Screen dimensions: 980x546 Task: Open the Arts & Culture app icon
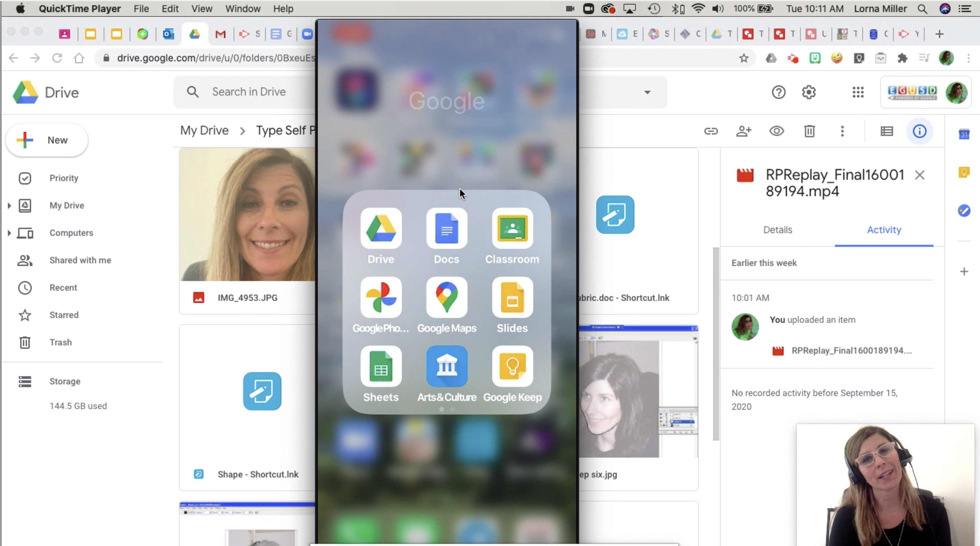pos(447,366)
